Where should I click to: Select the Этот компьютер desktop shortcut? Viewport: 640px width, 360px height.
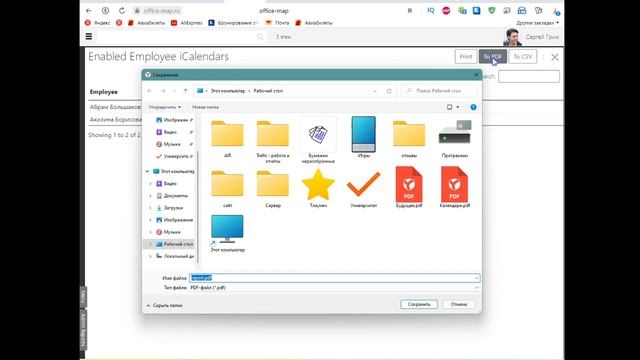click(x=227, y=233)
